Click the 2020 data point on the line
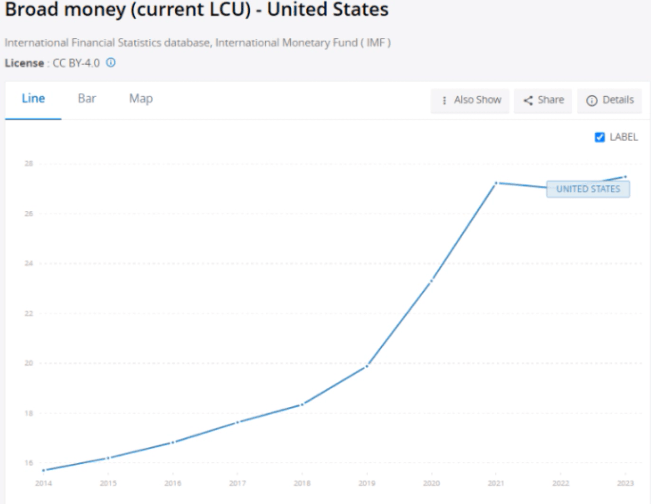The image size is (651, 504). [431, 281]
